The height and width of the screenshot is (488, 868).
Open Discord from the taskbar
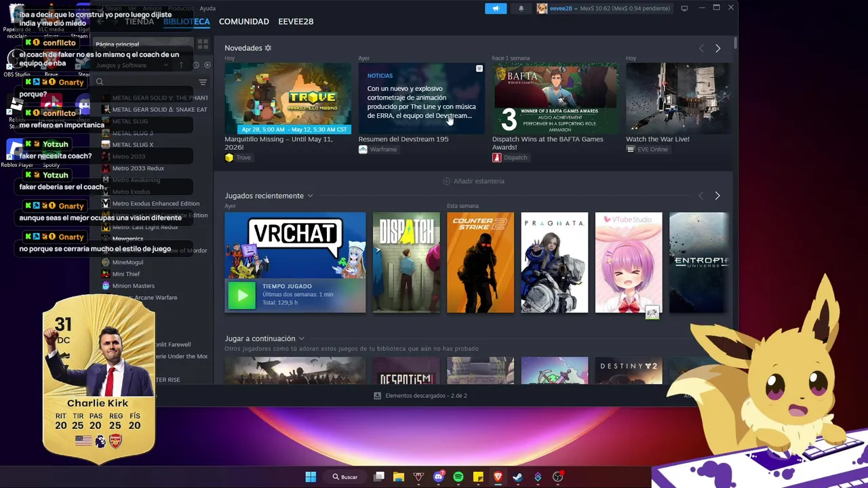[x=438, y=476]
